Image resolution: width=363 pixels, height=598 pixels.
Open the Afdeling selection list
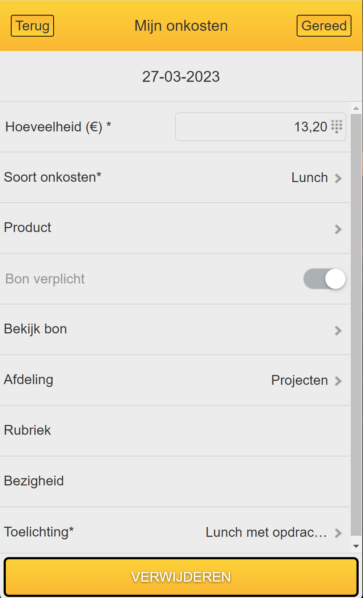tap(175, 380)
